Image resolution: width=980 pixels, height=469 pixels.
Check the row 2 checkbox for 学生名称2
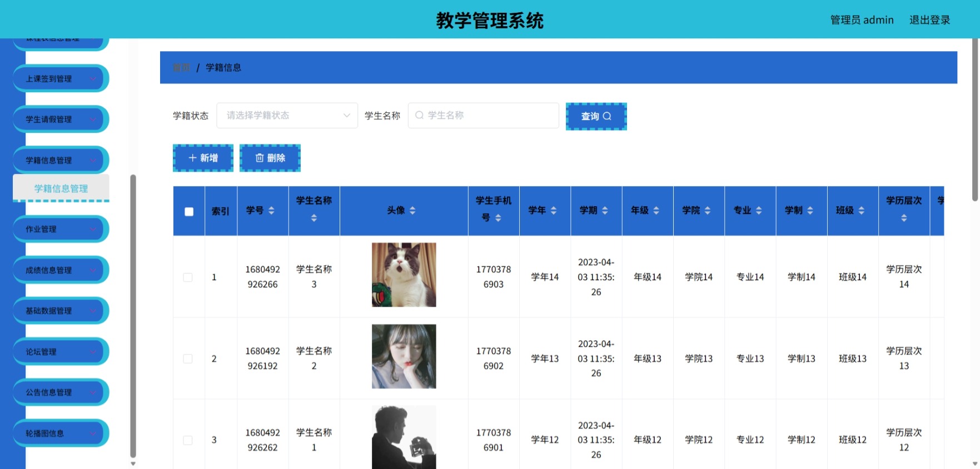click(188, 359)
